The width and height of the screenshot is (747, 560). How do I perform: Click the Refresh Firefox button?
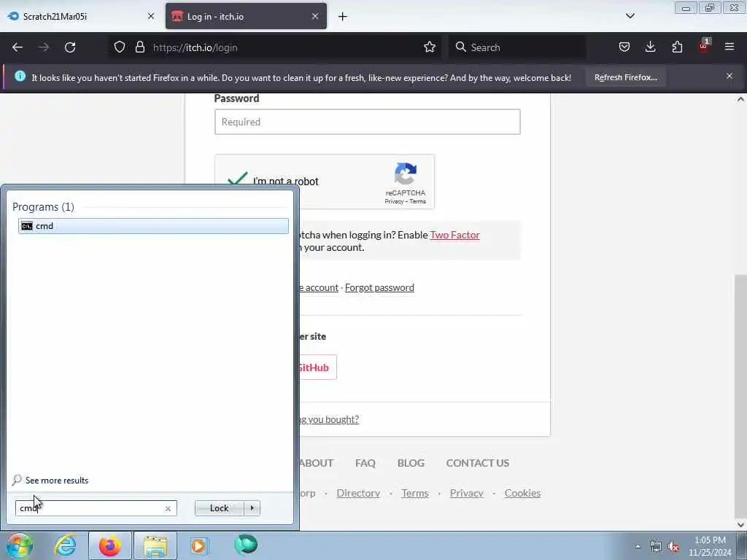pyautogui.click(x=625, y=77)
